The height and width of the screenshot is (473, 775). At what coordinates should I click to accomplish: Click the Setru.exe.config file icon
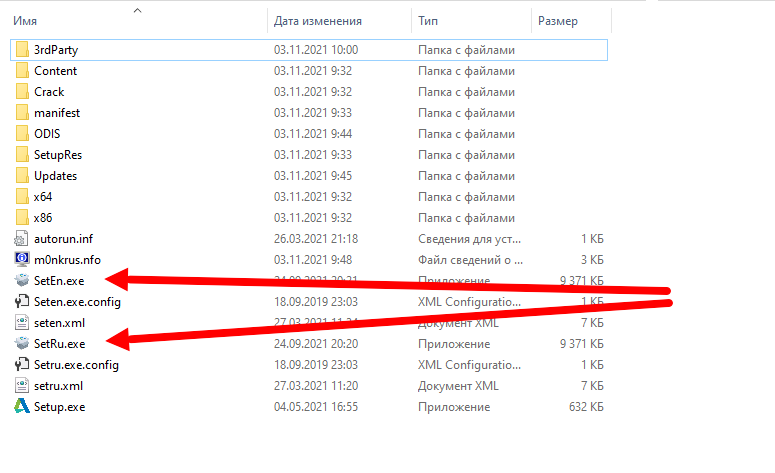click(x=22, y=365)
